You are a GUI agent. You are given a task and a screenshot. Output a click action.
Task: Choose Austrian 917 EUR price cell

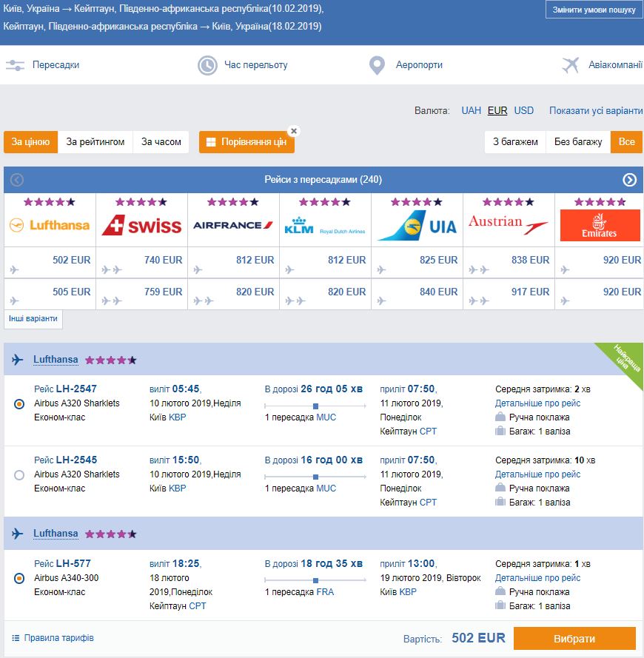pyautogui.click(x=509, y=294)
